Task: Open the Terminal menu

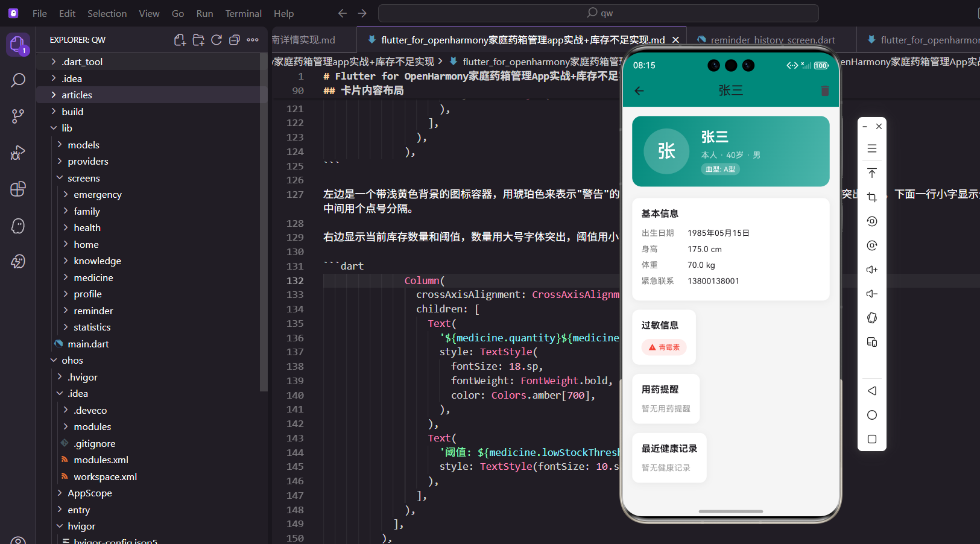Action: (x=243, y=13)
